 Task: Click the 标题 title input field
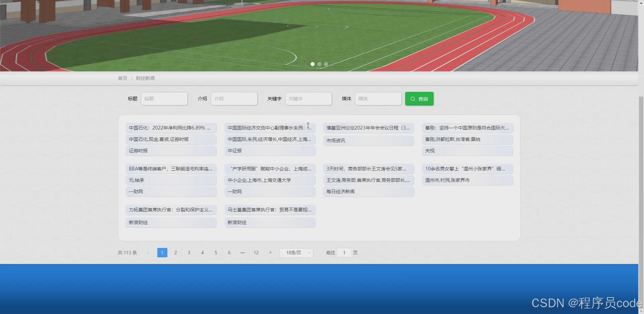[x=164, y=99]
